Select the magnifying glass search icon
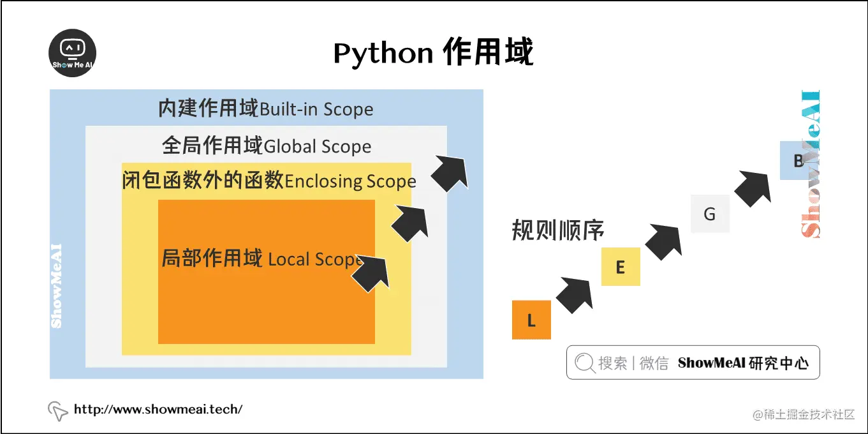 [584, 363]
